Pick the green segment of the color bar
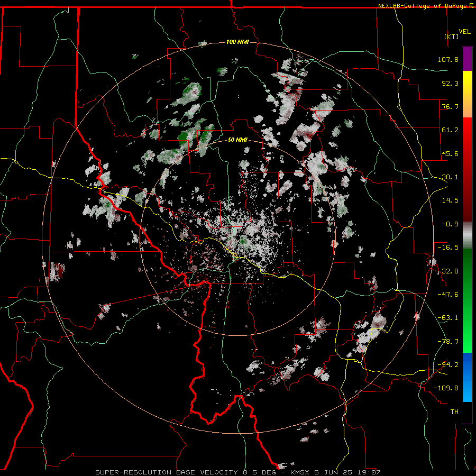The height and width of the screenshot is (476, 476). point(467,300)
